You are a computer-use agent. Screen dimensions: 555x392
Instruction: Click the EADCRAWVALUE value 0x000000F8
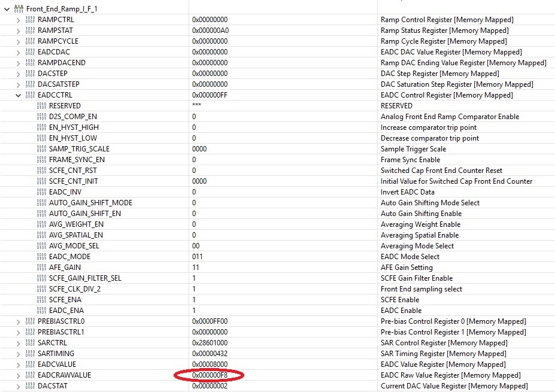tap(210, 375)
